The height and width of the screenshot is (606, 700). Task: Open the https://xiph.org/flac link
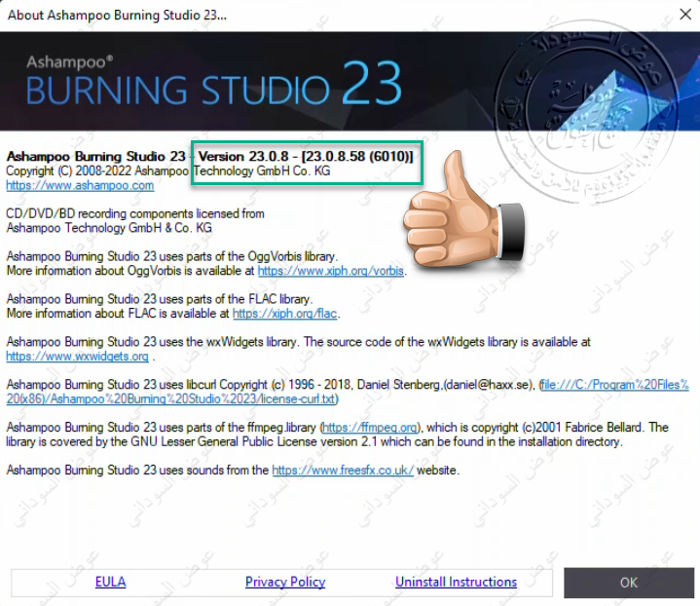285,314
